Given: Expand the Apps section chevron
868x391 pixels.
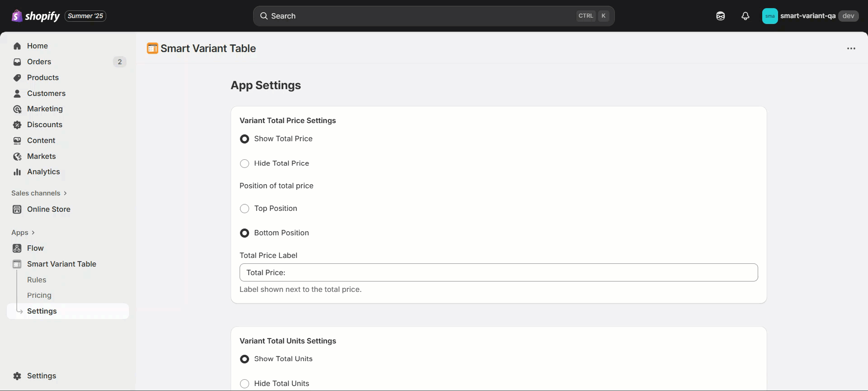Looking at the screenshot, I should click(33, 233).
